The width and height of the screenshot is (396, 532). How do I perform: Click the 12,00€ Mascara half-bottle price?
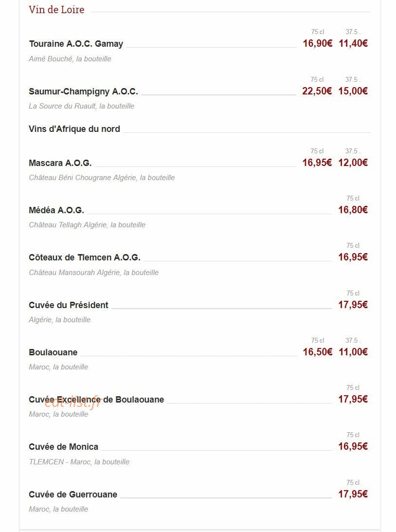[353, 163]
